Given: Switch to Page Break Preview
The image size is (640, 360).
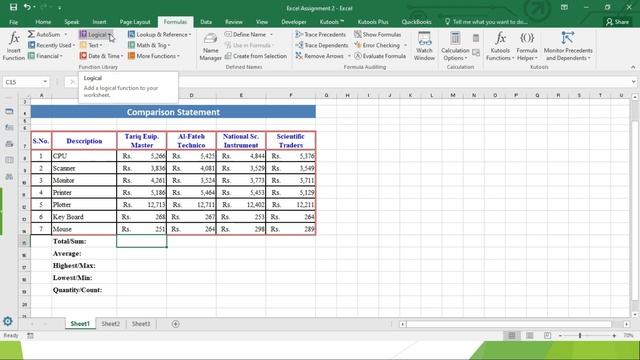Looking at the screenshot, I should (x=547, y=336).
